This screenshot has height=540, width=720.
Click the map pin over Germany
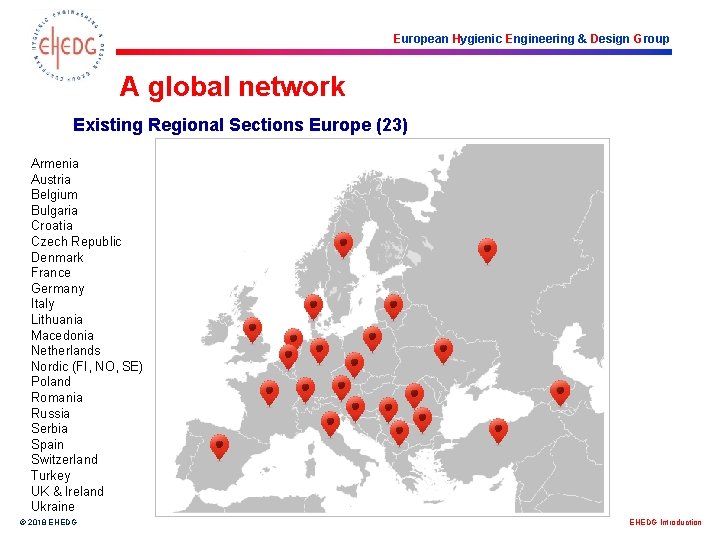click(320, 351)
